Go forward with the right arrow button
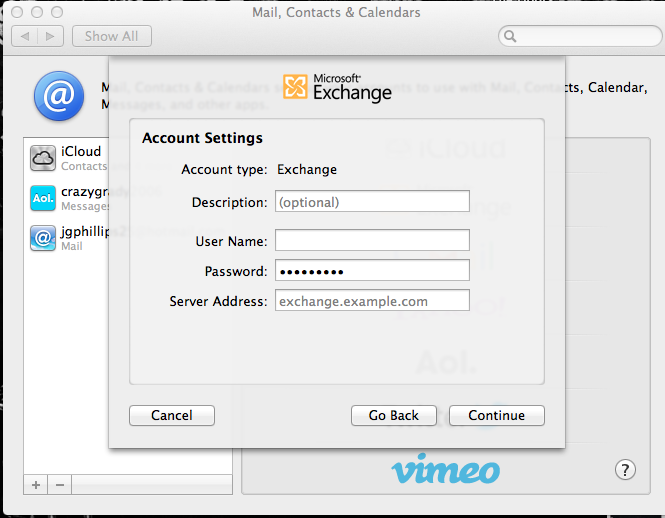Image resolution: width=665 pixels, height=518 pixels. point(50,36)
